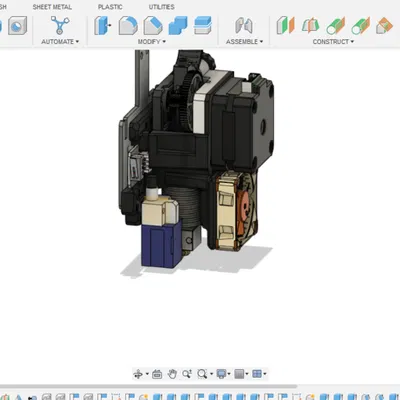Screen dimensions: 400x400
Task: Expand the MODIFY dropdown menu
Action: pyautogui.click(x=152, y=42)
